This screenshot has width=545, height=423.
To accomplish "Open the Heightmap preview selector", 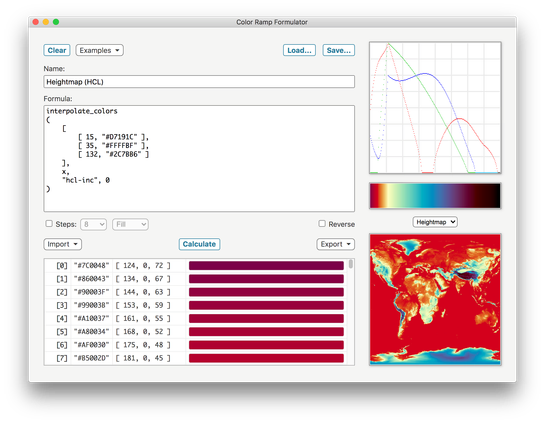I will (435, 222).
